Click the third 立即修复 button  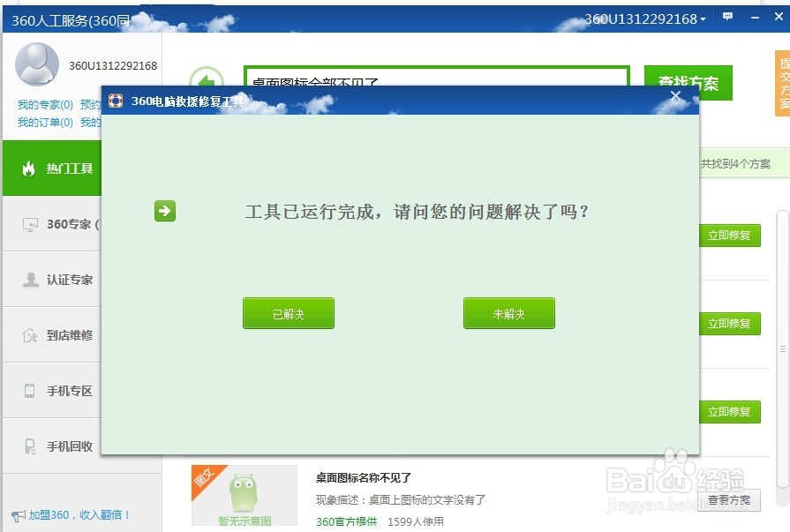729,412
